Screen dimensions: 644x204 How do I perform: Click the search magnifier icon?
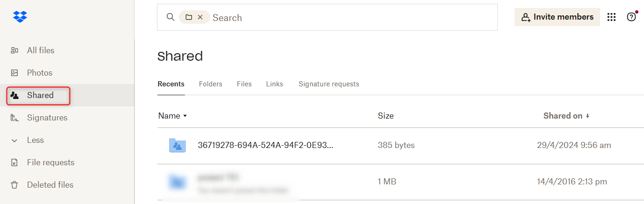point(170,17)
